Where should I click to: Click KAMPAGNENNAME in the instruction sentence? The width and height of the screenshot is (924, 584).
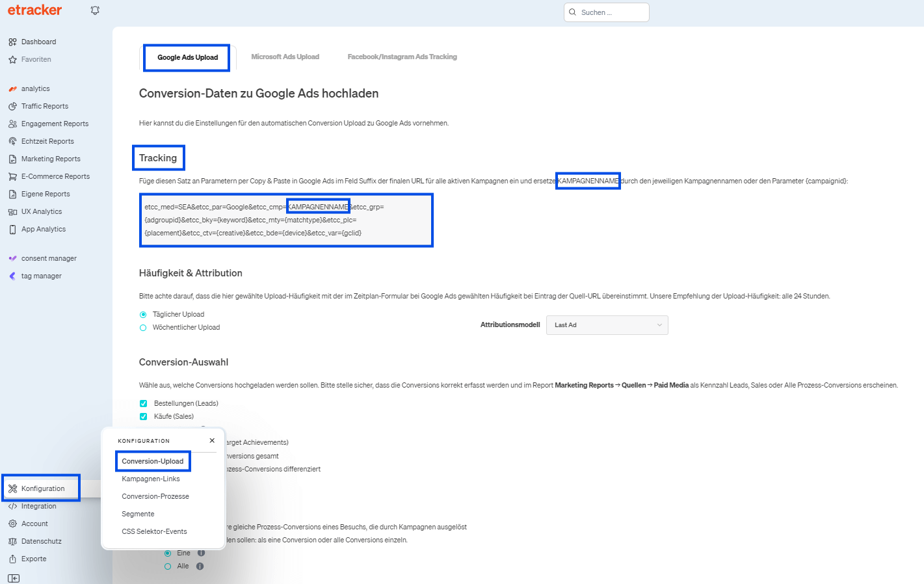click(588, 181)
